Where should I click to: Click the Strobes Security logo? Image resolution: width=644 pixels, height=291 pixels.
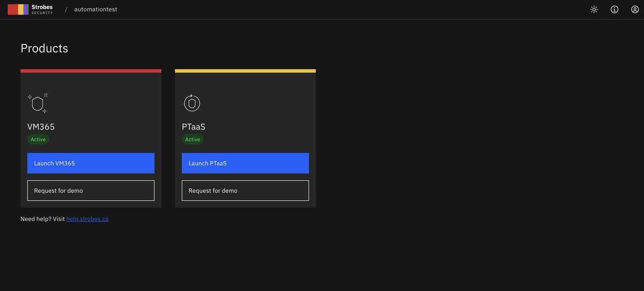pyautogui.click(x=30, y=9)
